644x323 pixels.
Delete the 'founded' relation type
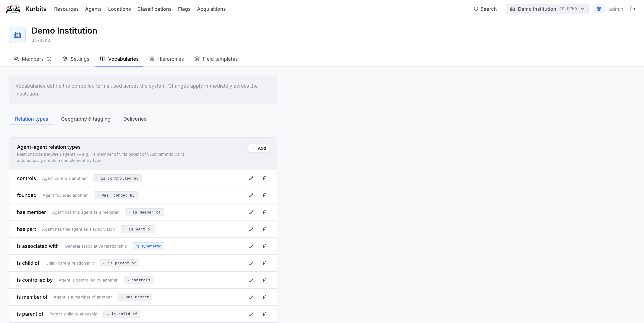pyautogui.click(x=265, y=195)
